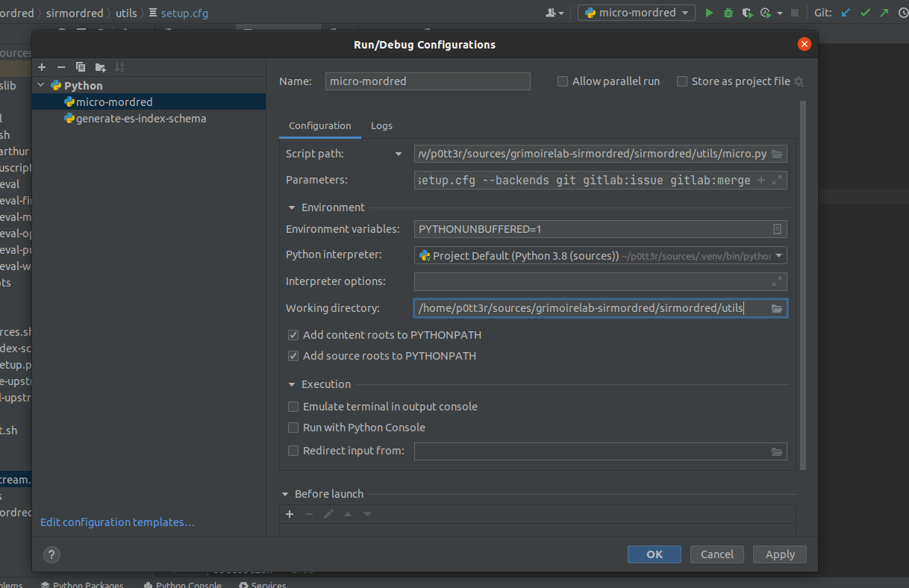Confirm dialog with OK button
Viewport: 909px width, 588px height.
[655, 554]
